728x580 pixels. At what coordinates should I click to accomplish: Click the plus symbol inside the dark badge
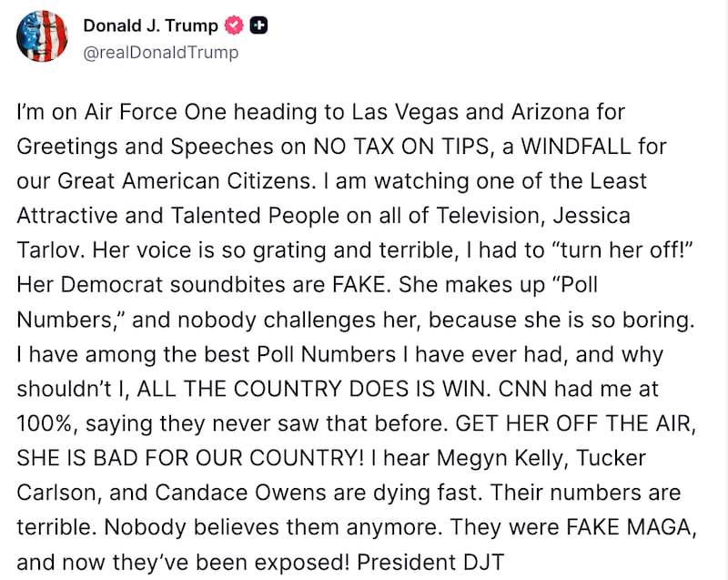pos(259,25)
